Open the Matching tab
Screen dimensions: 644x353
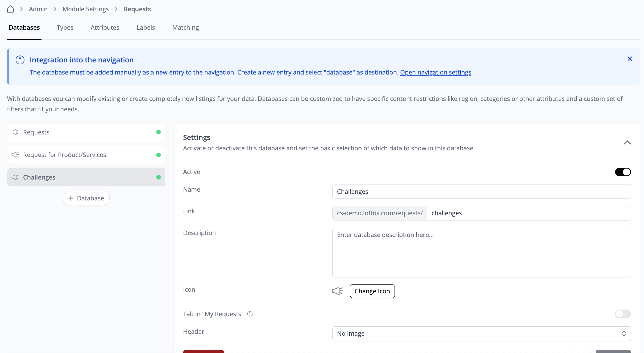[185, 27]
